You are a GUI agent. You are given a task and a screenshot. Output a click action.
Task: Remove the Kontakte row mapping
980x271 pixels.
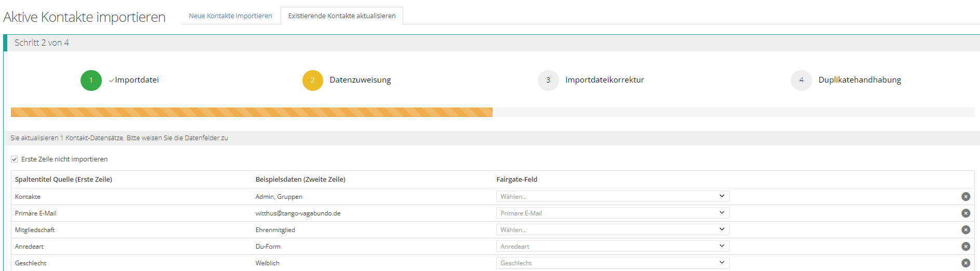click(x=965, y=197)
